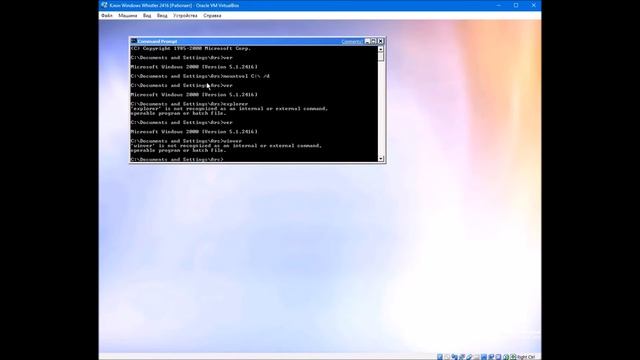The width and height of the screenshot is (640, 360).
Task: Open the Устройства menu
Action: 185,16
